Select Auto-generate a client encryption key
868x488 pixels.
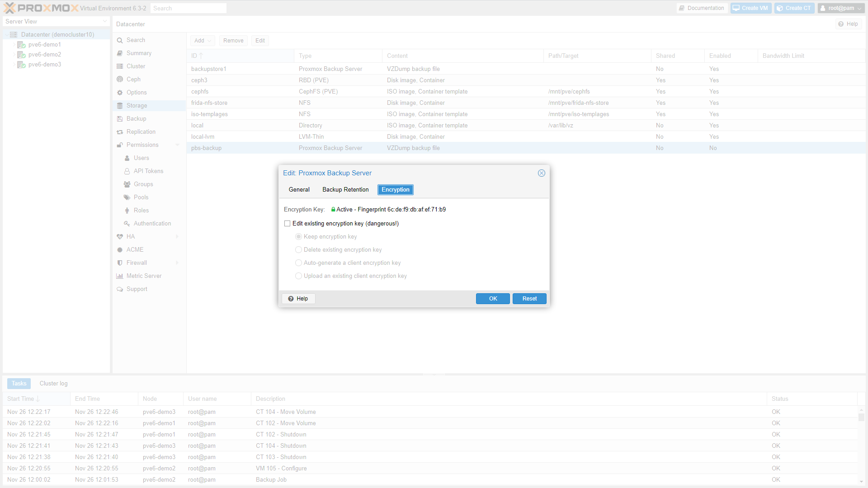[x=298, y=263]
